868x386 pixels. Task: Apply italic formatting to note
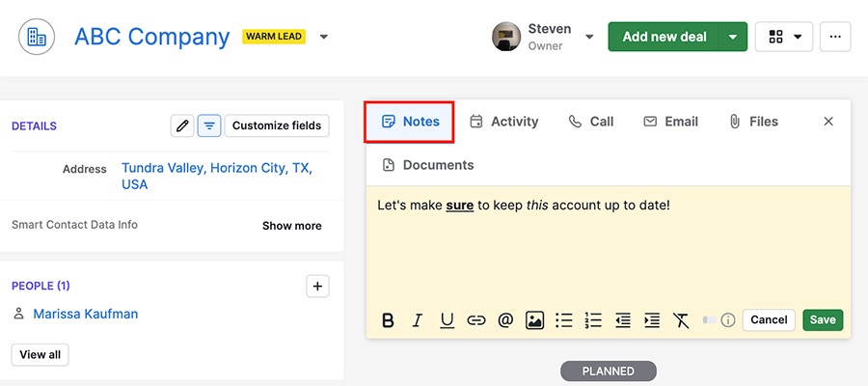click(418, 320)
